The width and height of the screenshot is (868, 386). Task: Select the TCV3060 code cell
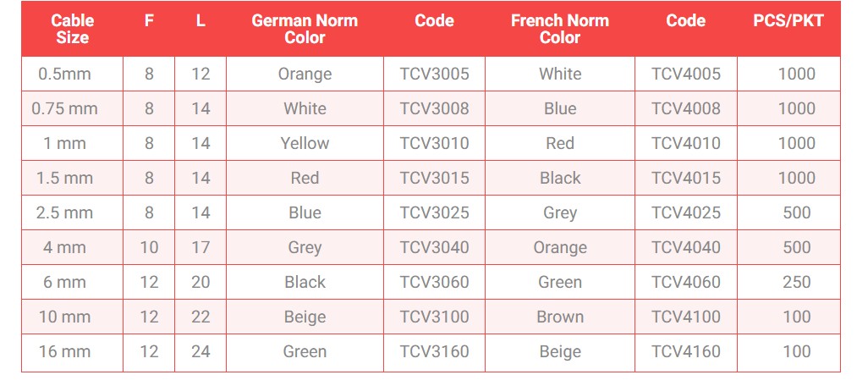pyautogui.click(x=434, y=282)
